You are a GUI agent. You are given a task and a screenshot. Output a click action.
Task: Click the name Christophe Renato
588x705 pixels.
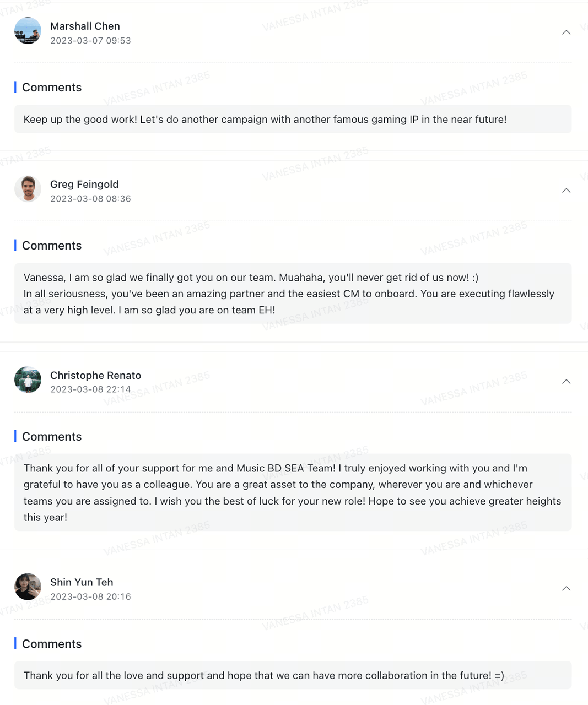click(95, 375)
